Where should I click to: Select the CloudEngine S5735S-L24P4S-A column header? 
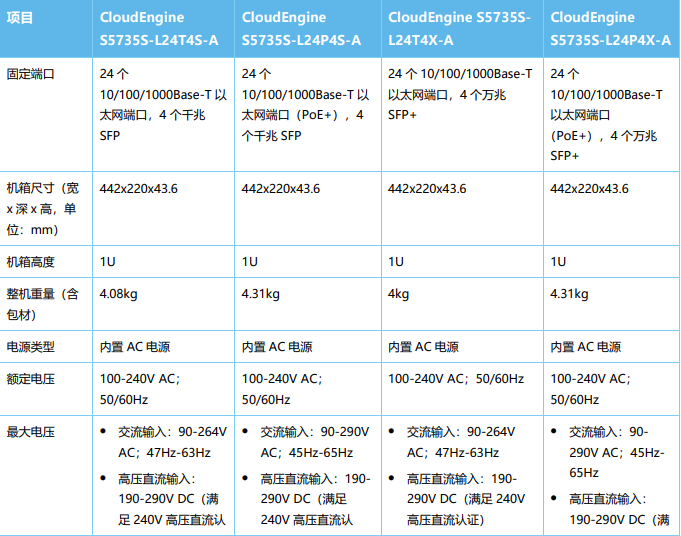301,29
